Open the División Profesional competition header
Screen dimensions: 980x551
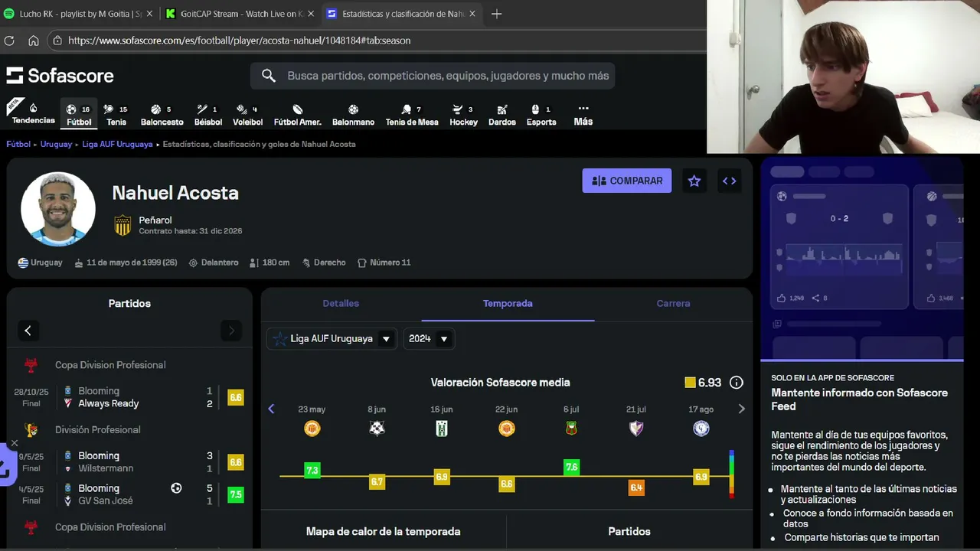coord(97,430)
